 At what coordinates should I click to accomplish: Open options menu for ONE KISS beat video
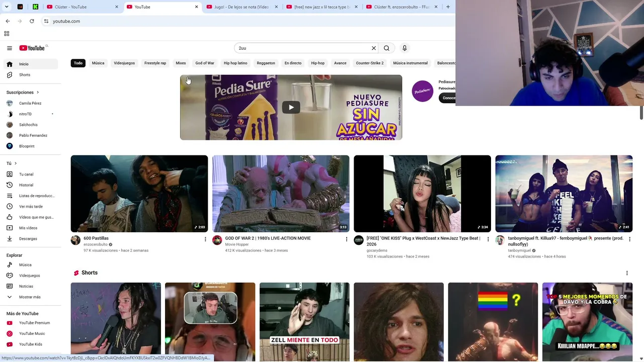(x=488, y=239)
